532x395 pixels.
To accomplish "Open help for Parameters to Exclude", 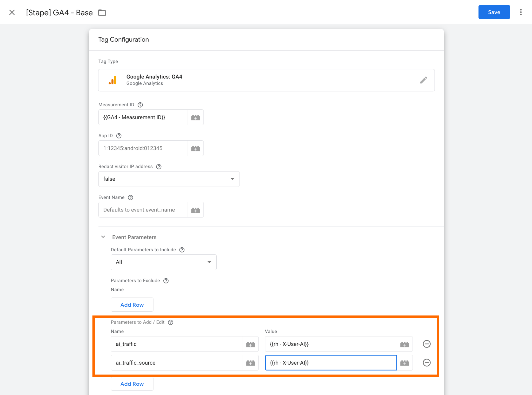I will pyautogui.click(x=166, y=281).
